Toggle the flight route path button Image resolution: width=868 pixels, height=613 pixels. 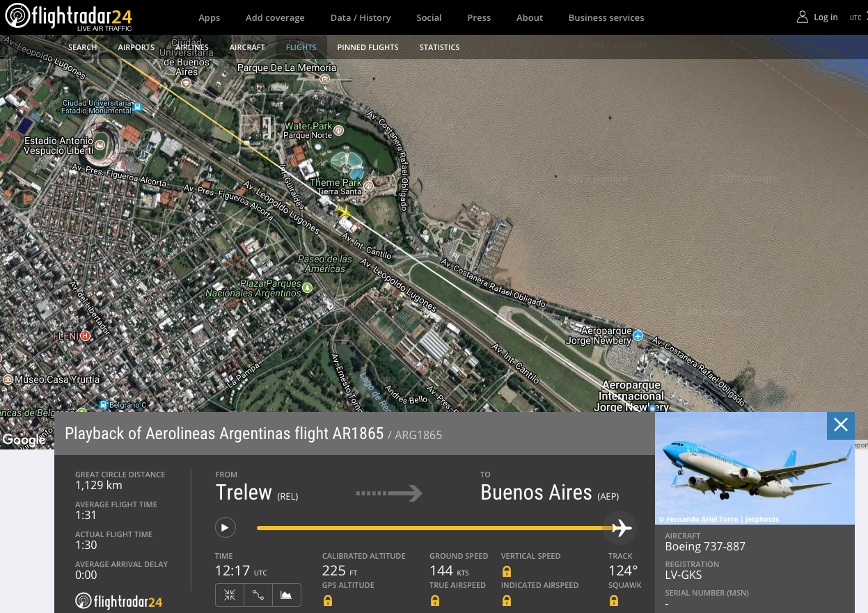point(258,595)
